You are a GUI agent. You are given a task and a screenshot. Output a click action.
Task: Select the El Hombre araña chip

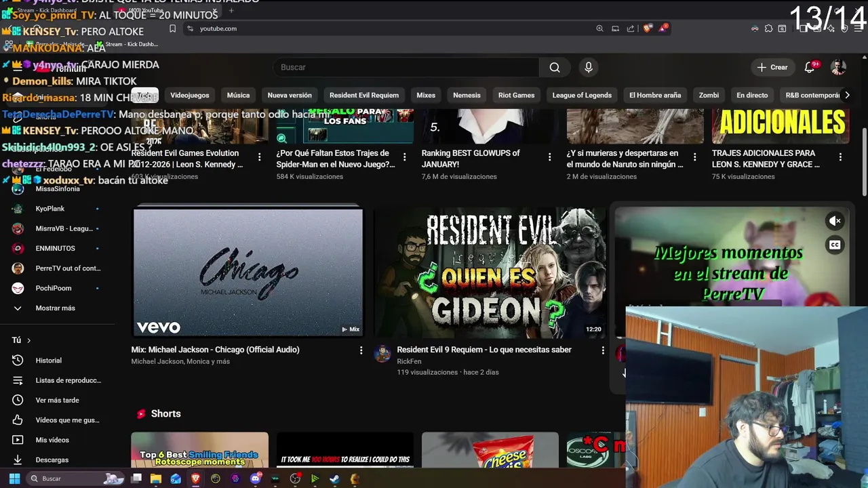click(655, 95)
